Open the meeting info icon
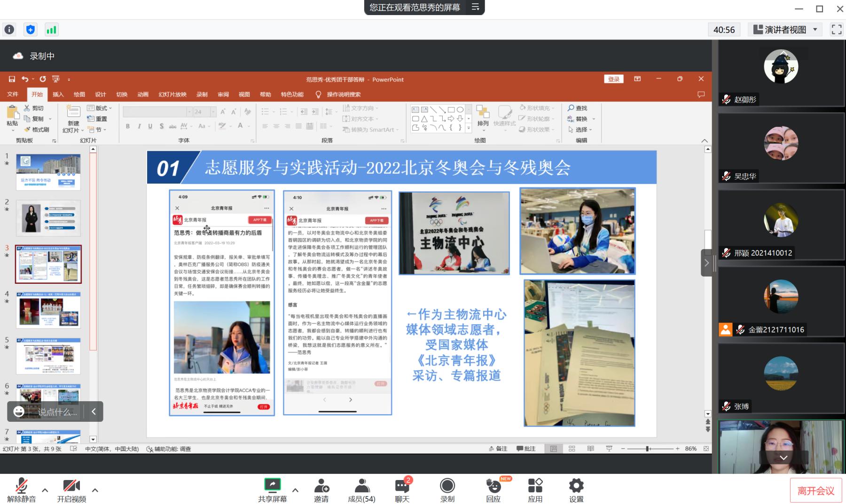The image size is (846, 504). point(9,30)
